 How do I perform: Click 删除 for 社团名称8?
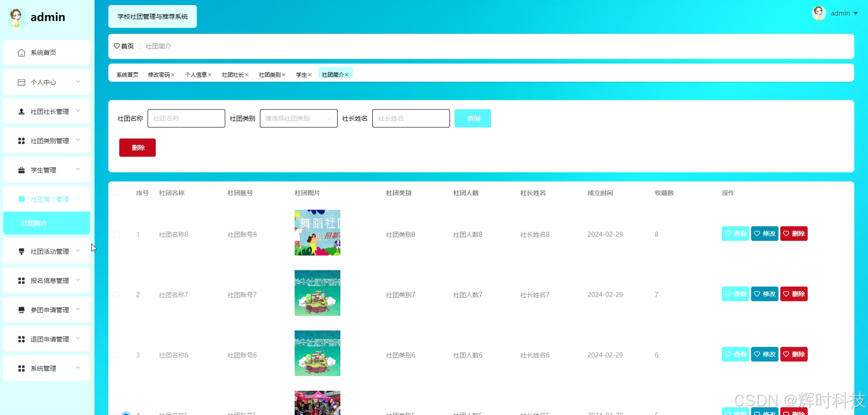pos(794,234)
